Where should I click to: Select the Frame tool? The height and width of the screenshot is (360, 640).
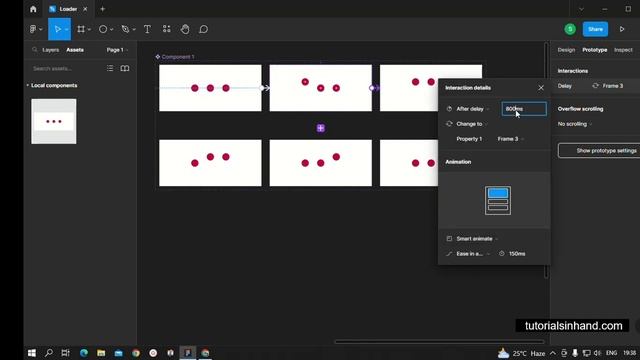(x=81, y=29)
